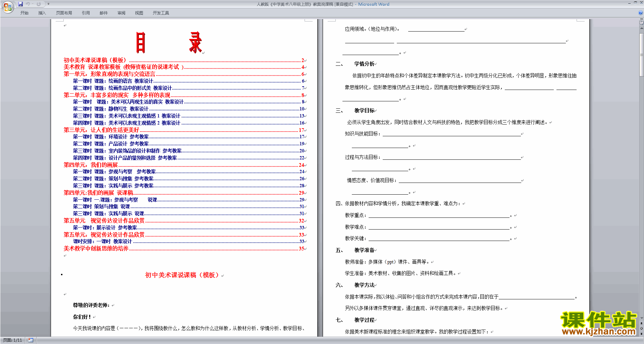Follow TOC link 美术教育 说课教案模板
The width and height of the screenshot is (644, 344).
point(184,67)
